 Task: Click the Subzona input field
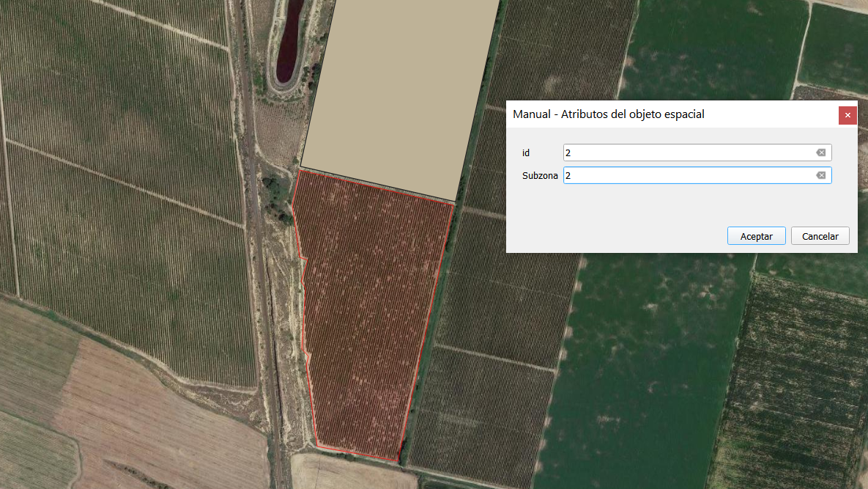[x=697, y=175]
